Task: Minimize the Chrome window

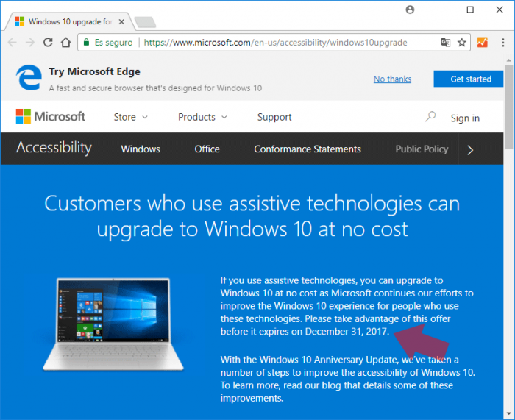Action: click(x=441, y=10)
